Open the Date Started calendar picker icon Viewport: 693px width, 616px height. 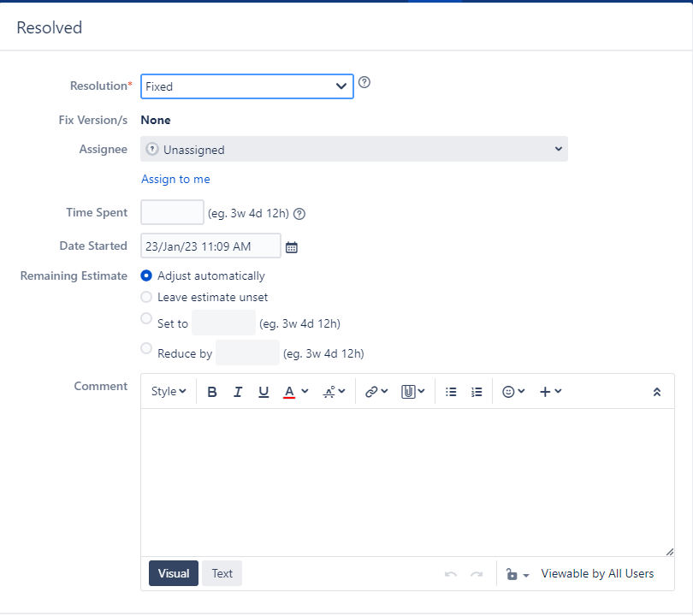(x=292, y=247)
